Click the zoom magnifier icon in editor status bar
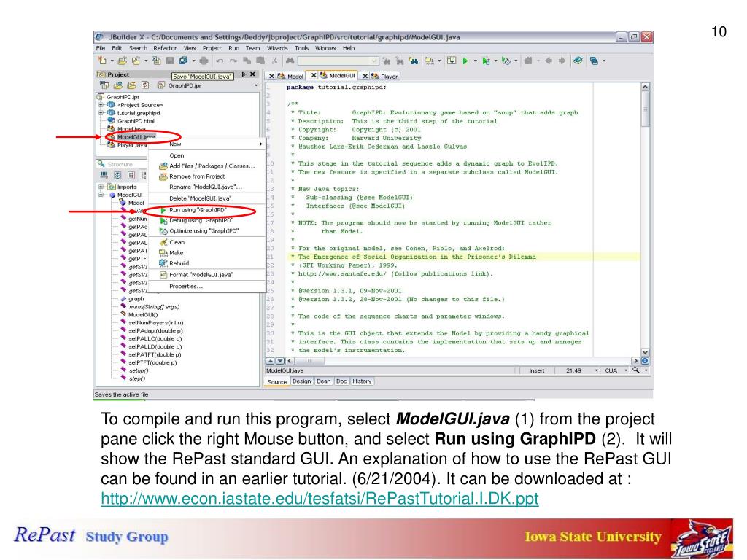The image size is (747, 560). coord(635,370)
